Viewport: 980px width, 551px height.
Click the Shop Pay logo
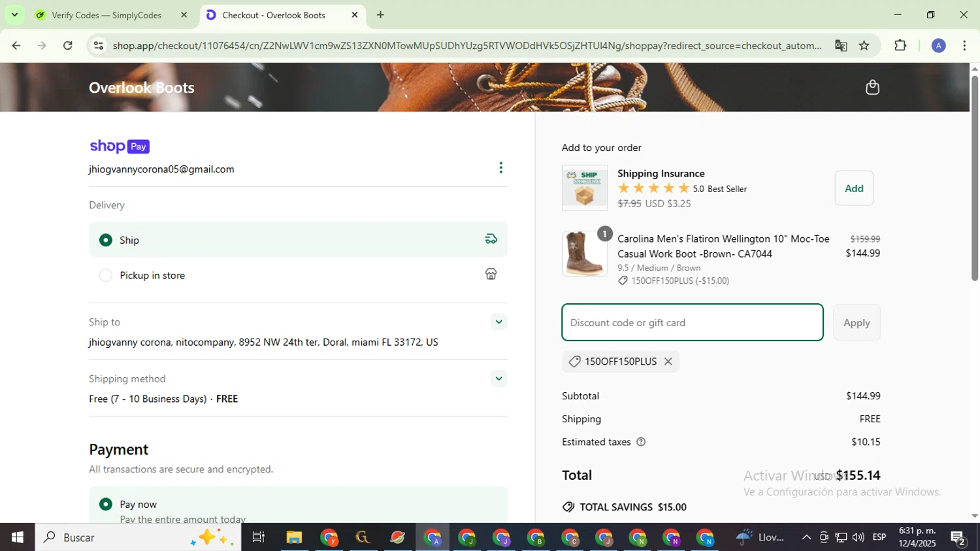tap(120, 146)
